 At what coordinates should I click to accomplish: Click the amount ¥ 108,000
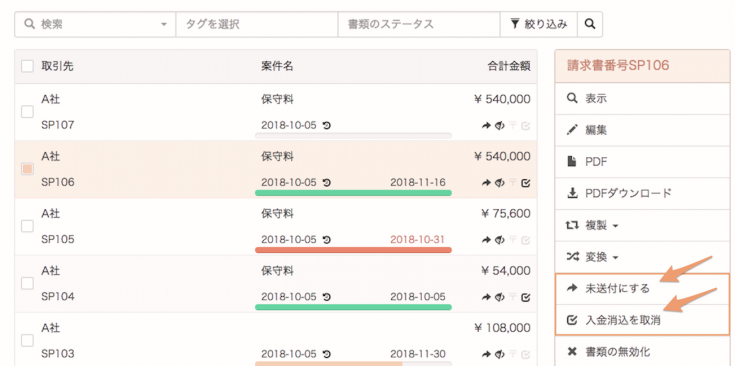tap(502, 328)
